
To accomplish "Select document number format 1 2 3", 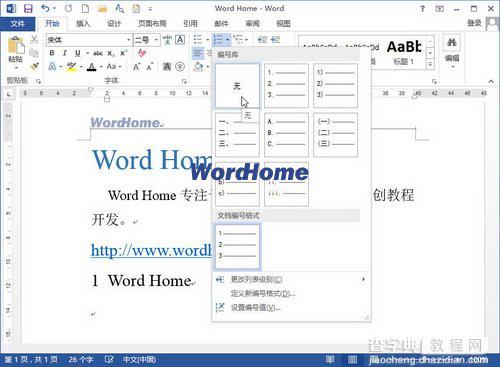I will point(237,246).
